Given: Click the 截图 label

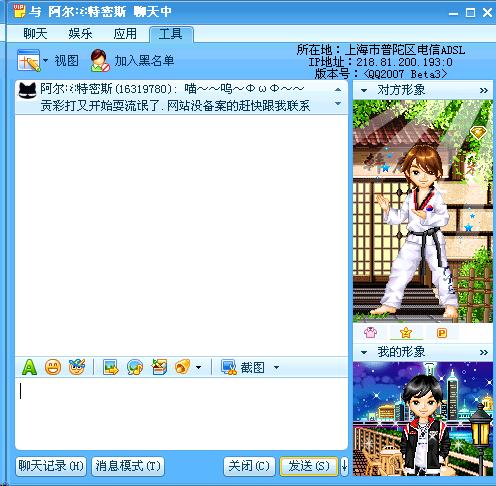Looking at the screenshot, I should click(x=253, y=368).
